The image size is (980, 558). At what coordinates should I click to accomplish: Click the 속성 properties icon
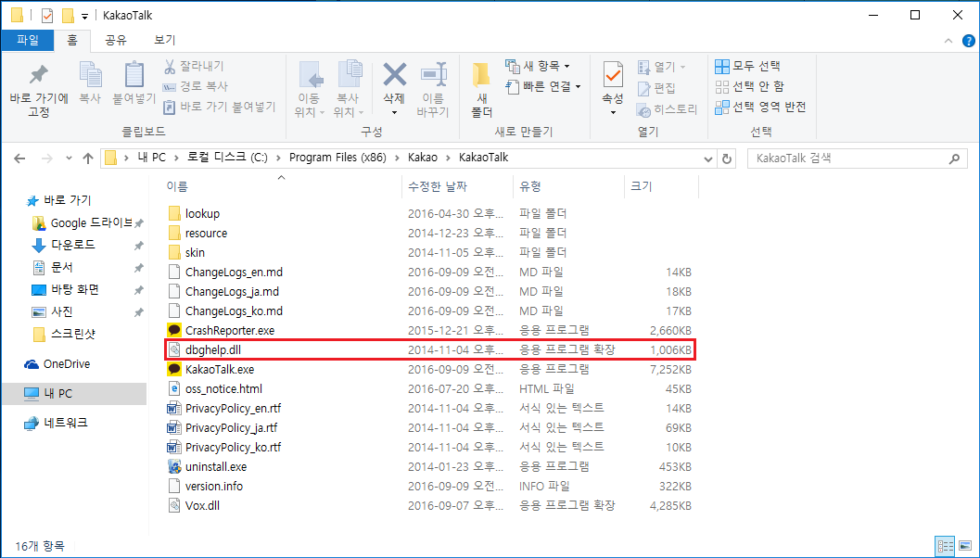613,75
